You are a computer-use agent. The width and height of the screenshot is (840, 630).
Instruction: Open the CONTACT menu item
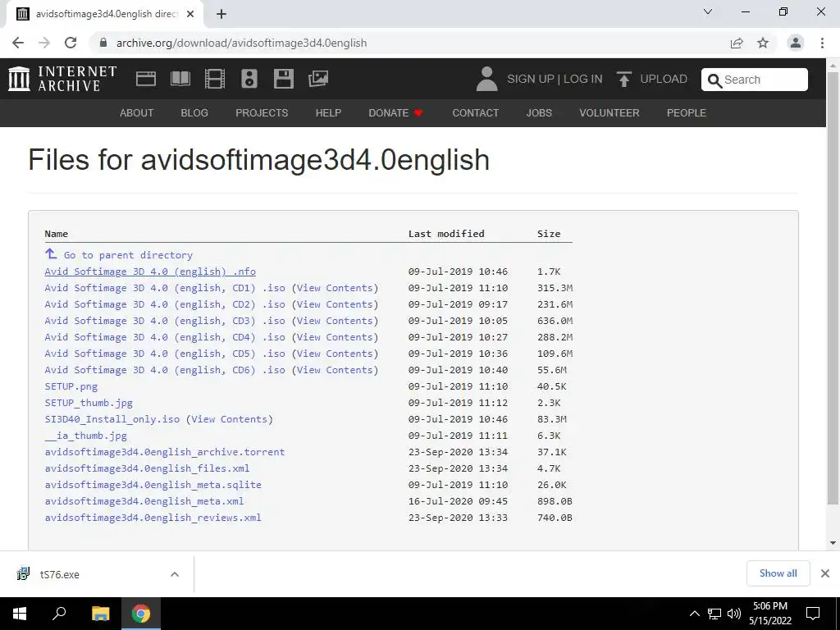(x=476, y=113)
